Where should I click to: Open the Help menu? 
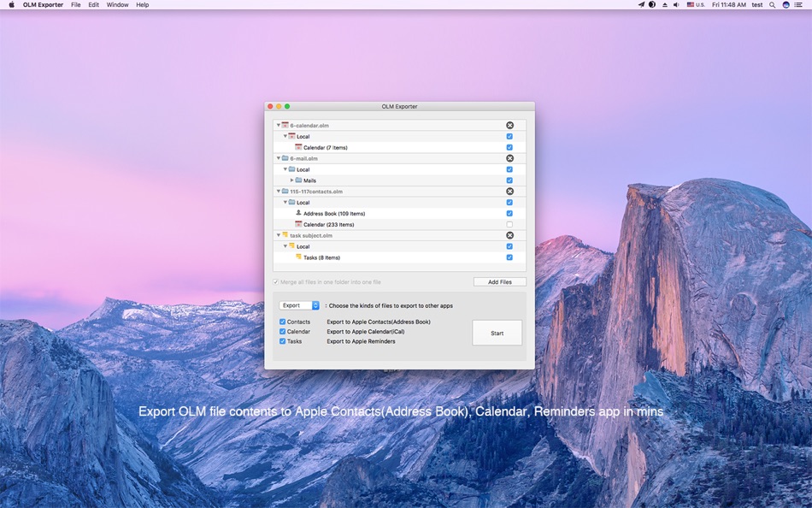coord(143,4)
